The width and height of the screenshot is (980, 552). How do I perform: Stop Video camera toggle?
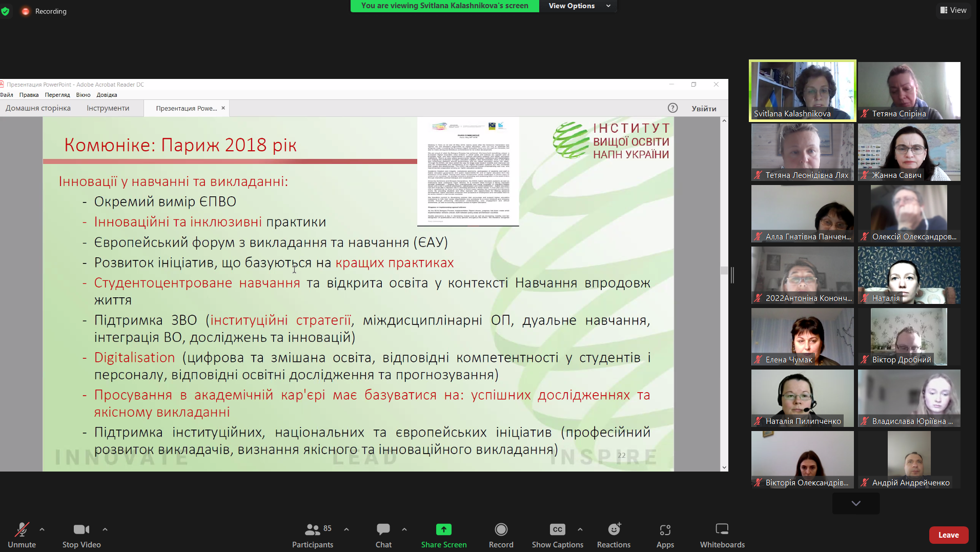pos(81,535)
